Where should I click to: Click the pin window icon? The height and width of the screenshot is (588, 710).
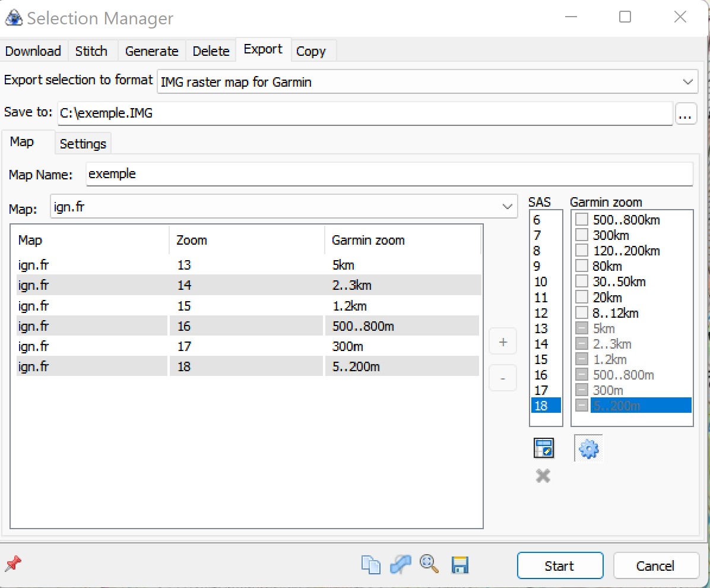(x=13, y=564)
